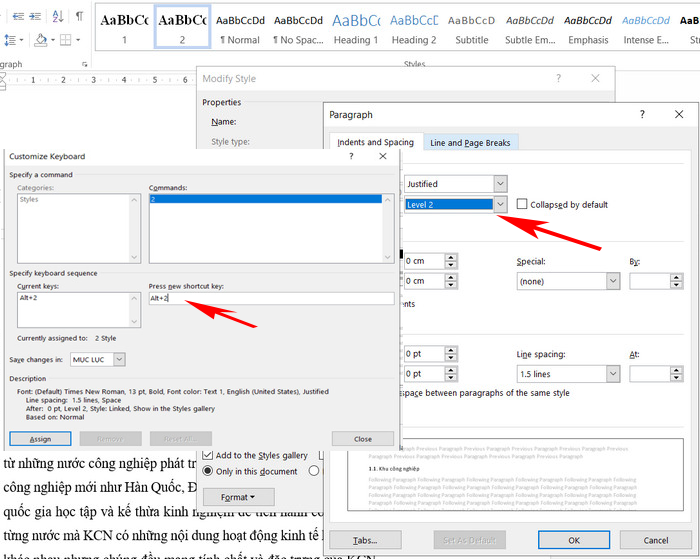Toggle Show/Hide paragraph marks icon
Screen dimensions: 700x559
[x=80, y=16]
